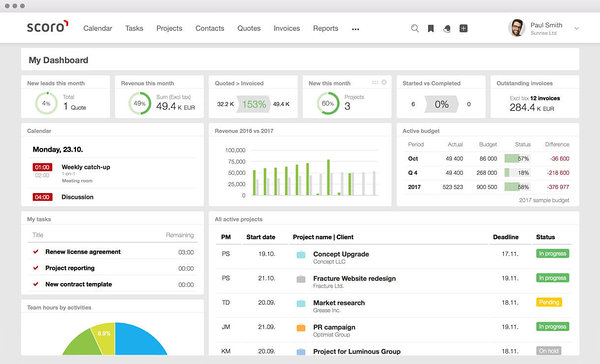Open the time tracker icon beside the bookmark
This screenshot has height=364, width=600.
point(447,28)
